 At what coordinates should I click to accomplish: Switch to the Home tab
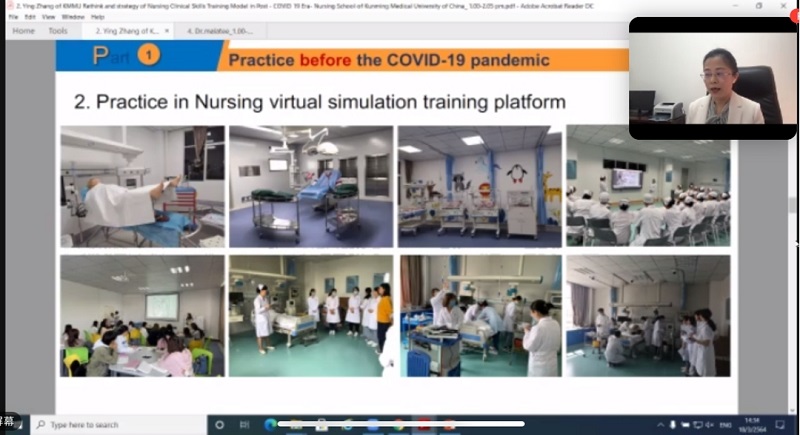pyautogui.click(x=23, y=31)
